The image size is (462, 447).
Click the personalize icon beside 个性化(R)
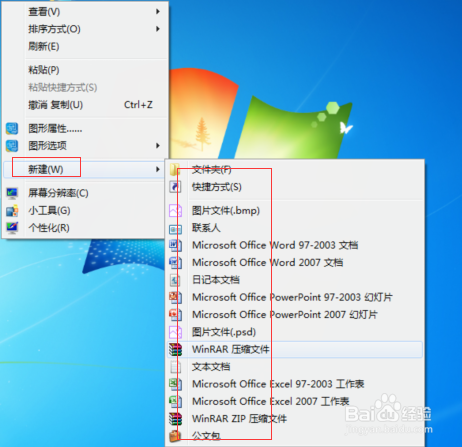coord(12,228)
